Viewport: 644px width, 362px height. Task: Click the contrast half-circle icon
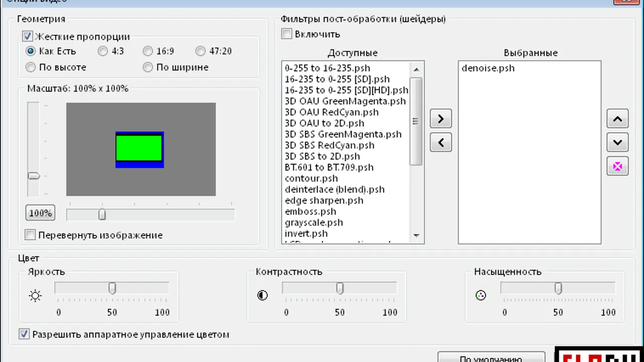tap(263, 296)
